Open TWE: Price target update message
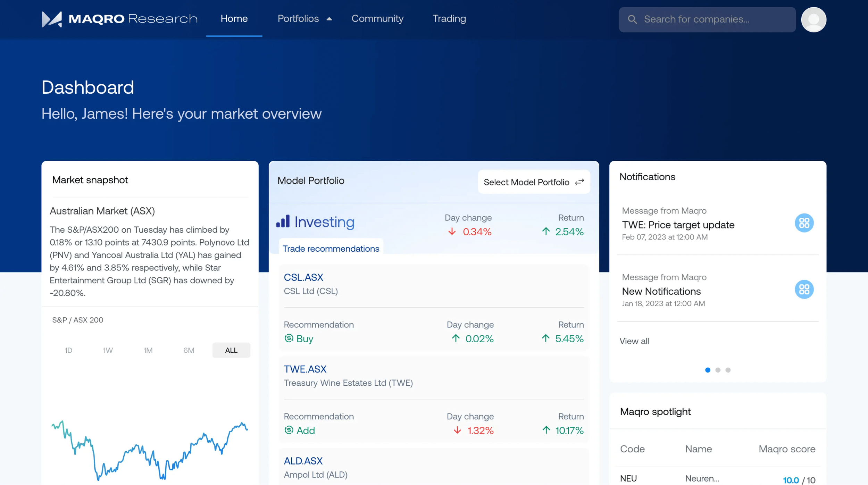Image resolution: width=868 pixels, height=485 pixels. (x=678, y=225)
